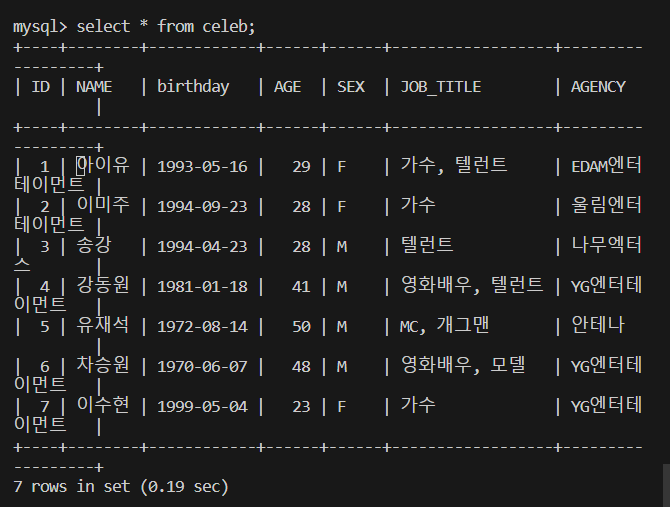The width and height of the screenshot is (670, 507).
Task: Click the name 차승원 in row 6
Action: pos(103,365)
